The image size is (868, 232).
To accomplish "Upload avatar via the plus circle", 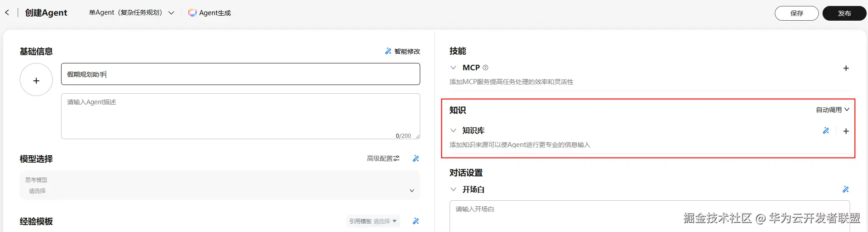I will click(36, 80).
